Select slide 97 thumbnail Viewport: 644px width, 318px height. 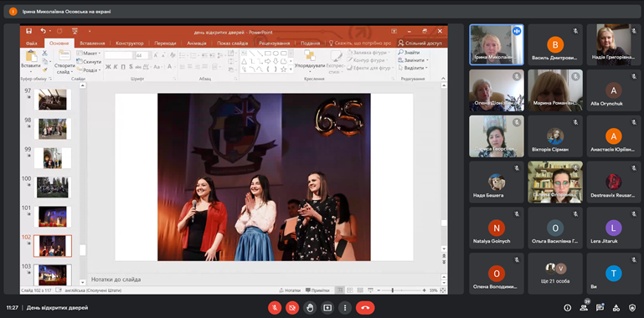[x=53, y=100]
